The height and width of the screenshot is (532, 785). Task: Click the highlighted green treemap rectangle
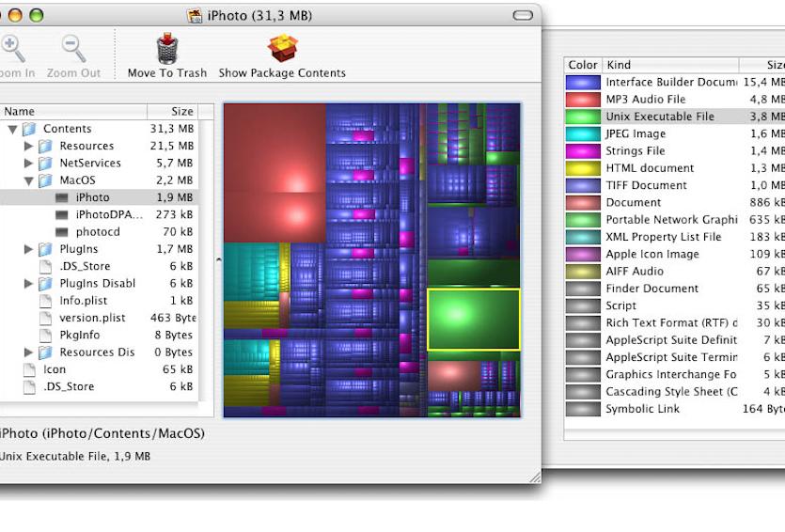(x=474, y=320)
